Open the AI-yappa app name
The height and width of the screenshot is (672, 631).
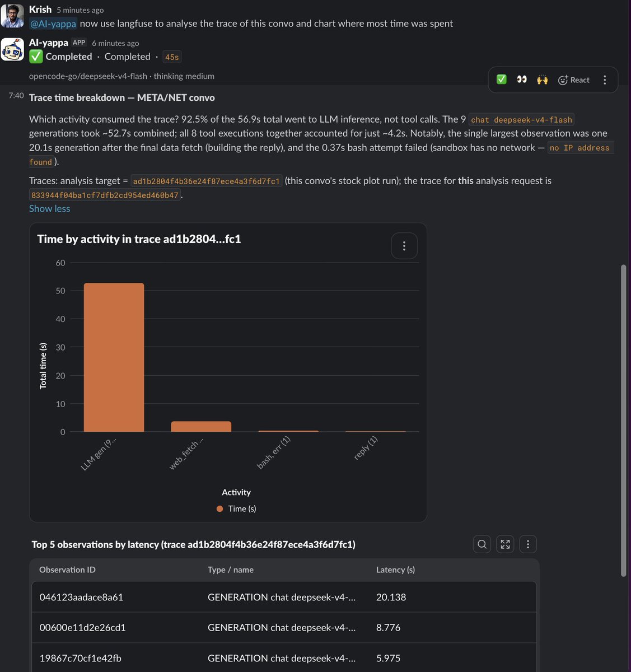(49, 43)
